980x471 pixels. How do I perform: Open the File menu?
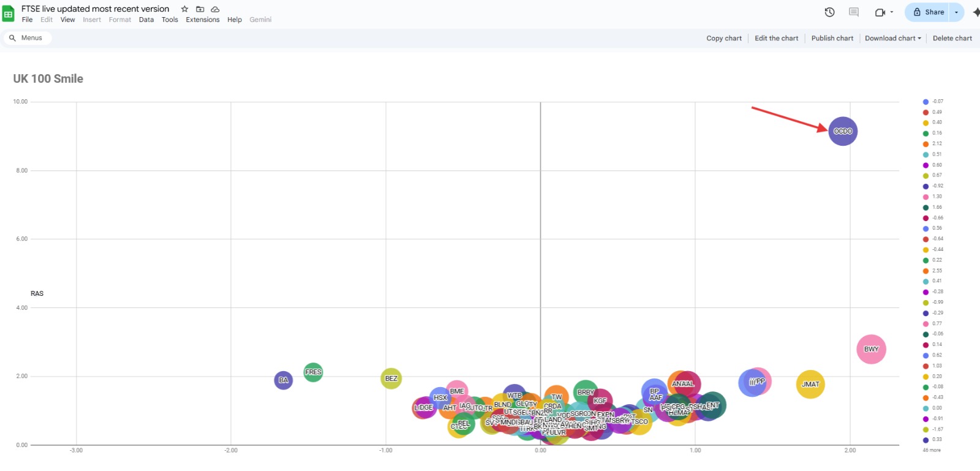tap(27, 20)
